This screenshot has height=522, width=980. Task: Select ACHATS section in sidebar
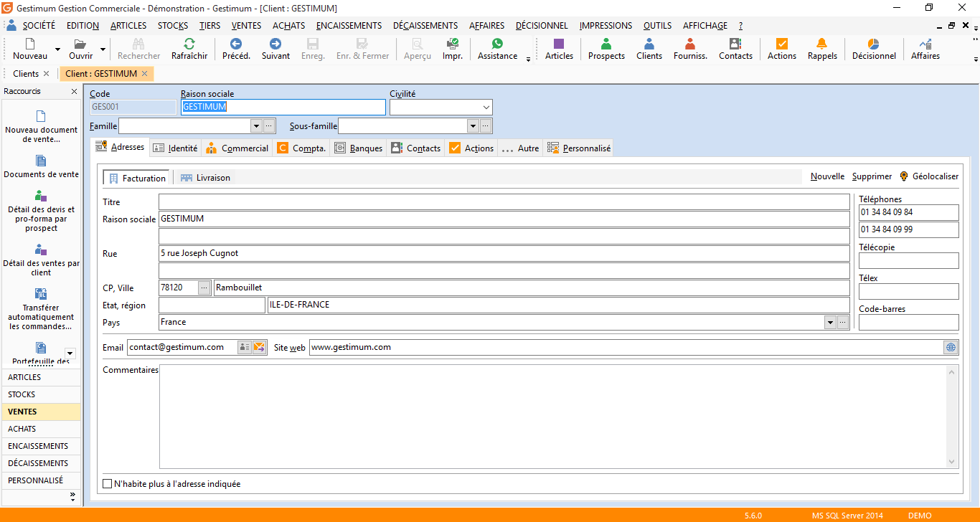pyautogui.click(x=41, y=429)
